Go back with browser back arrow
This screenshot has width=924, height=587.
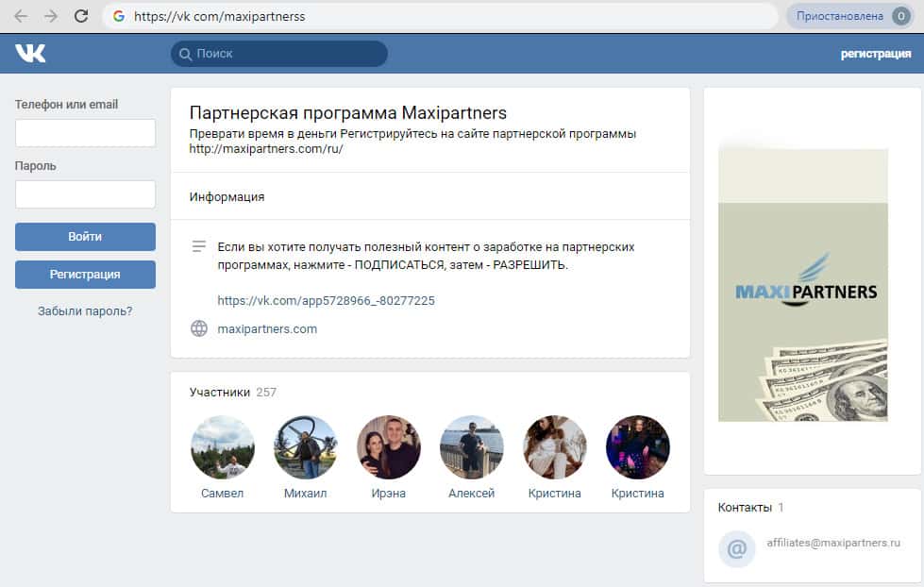point(21,16)
